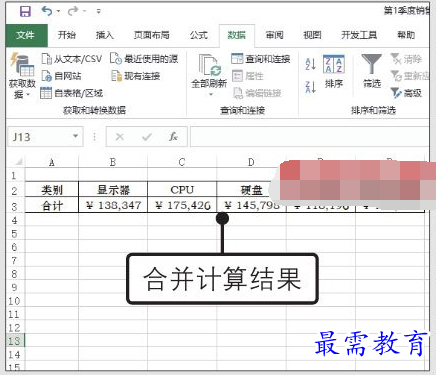Click the formula bar Enter checkmark icon
The height and width of the screenshot is (375, 436).
click(x=147, y=137)
